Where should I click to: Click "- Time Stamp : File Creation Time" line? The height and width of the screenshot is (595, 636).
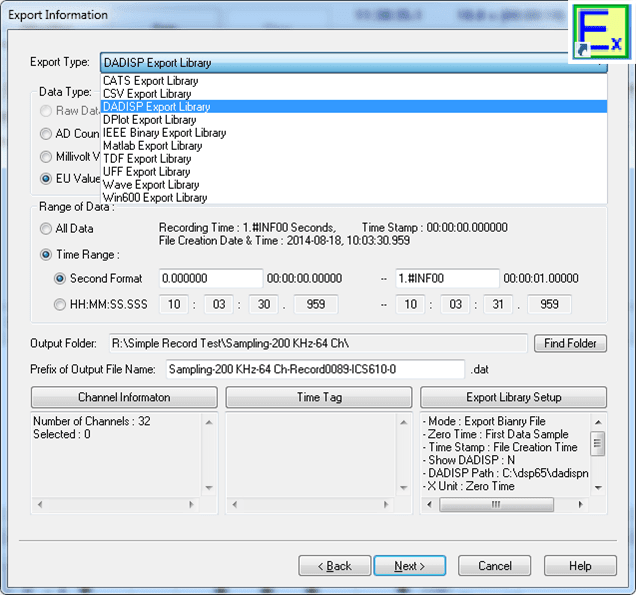(x=500, y=447)
